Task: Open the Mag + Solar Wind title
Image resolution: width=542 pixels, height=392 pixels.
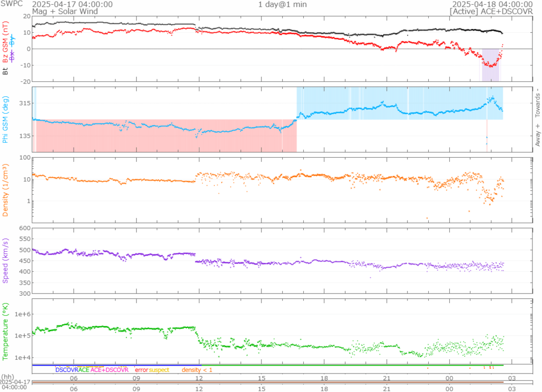Action: 58,11
